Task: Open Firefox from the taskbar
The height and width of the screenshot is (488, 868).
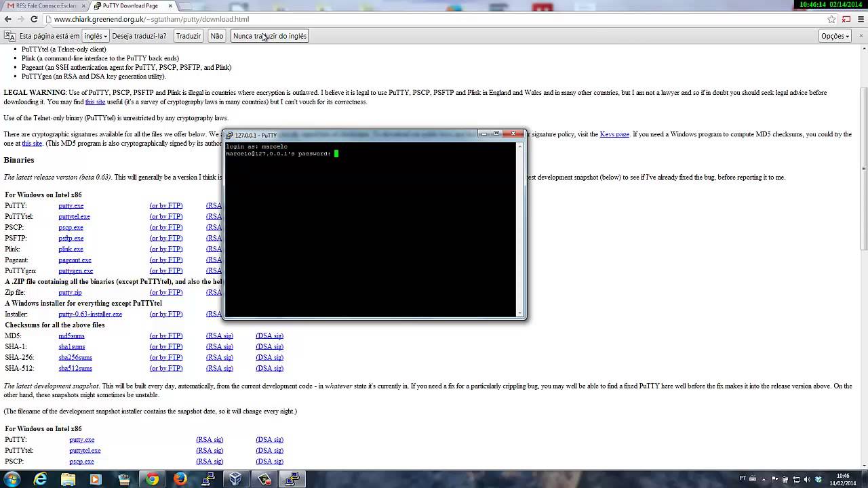Action: click(x=180, y=479)
